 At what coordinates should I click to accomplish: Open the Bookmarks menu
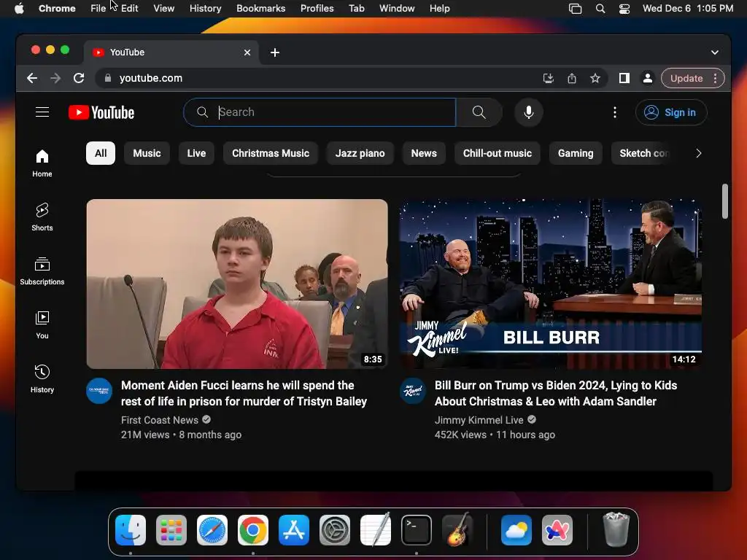point(260,9)
